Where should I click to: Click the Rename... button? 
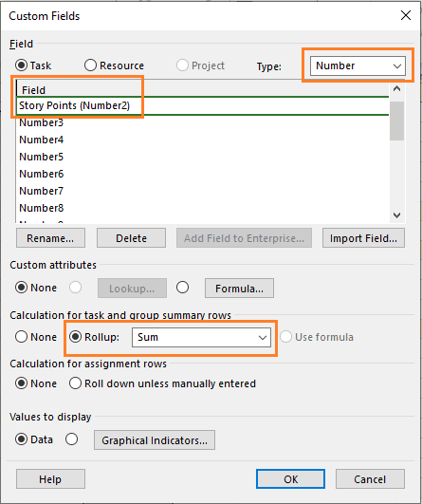(x=50, y=238)
